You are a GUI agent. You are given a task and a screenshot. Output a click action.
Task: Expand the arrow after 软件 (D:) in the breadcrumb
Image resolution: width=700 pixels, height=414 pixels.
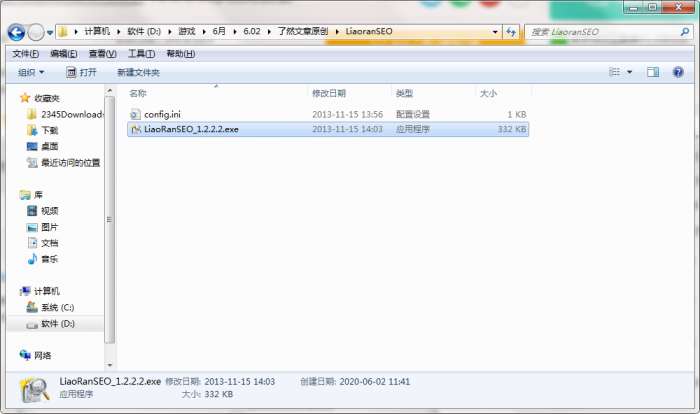click(170, 32)
